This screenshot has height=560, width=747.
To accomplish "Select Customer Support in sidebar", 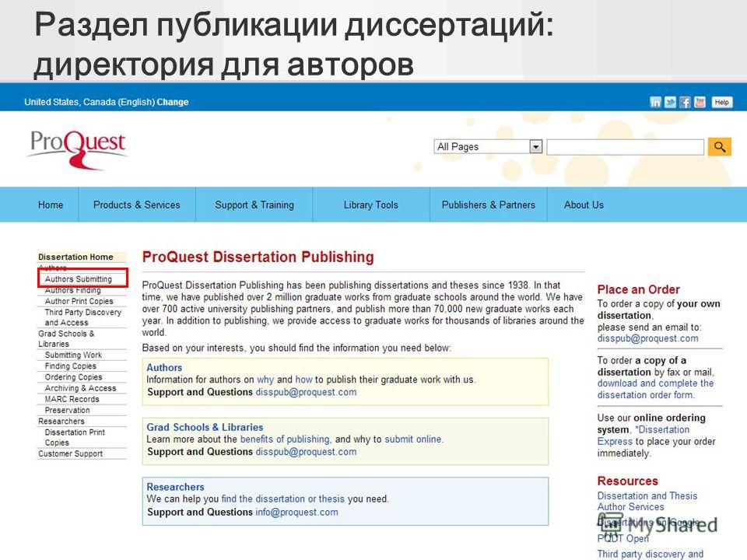I will point(71,453).
